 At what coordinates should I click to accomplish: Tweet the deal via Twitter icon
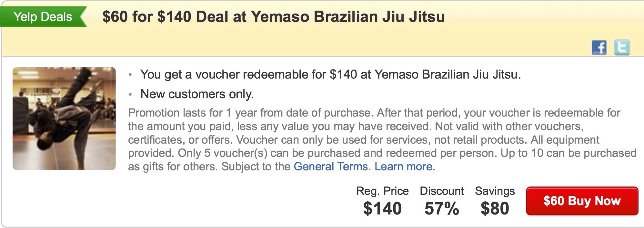(x=622, y=48)
